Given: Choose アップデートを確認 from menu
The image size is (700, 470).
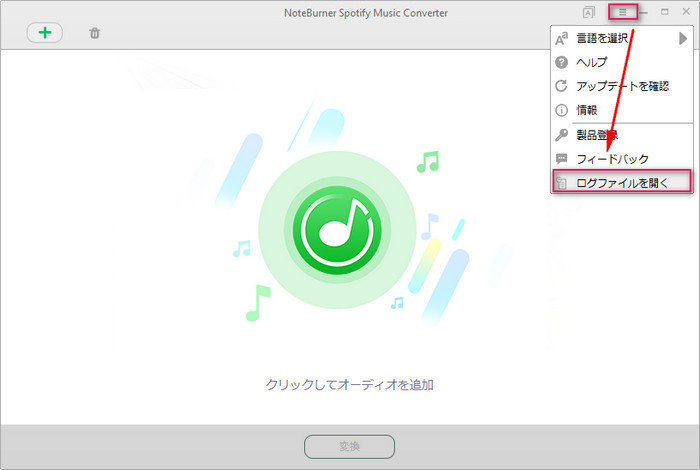Looking at the screenshot, I should pyautogui.click(x=621, y=86).
